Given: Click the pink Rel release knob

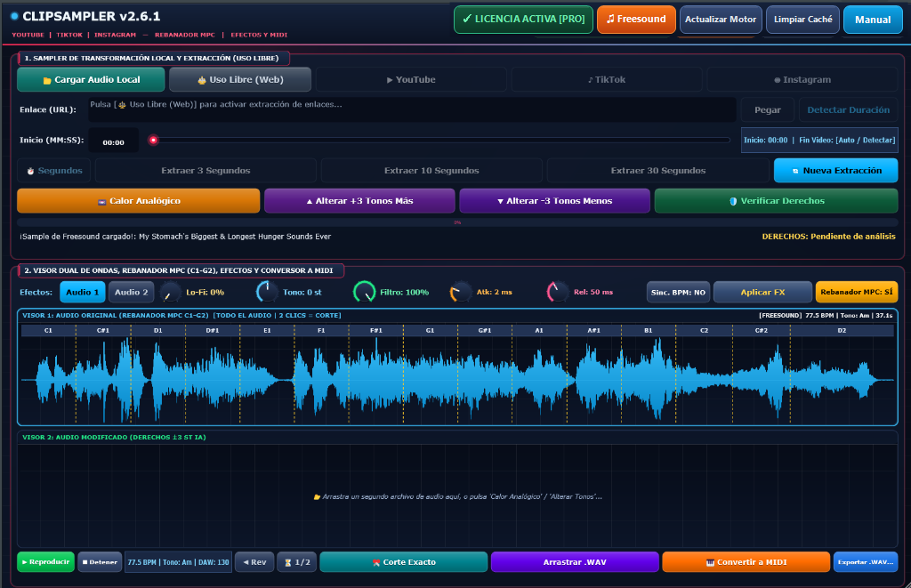Looking at the screenshot, I should pos(558,292).
